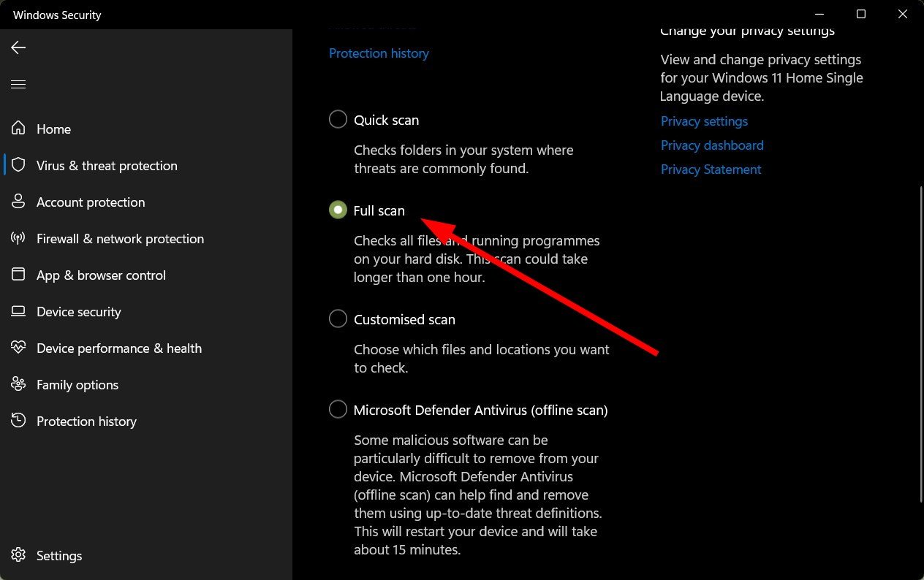This screenshot has width=924, height=580.
Task: Click the Account protection person icon
Action: [x=18, y=202]
